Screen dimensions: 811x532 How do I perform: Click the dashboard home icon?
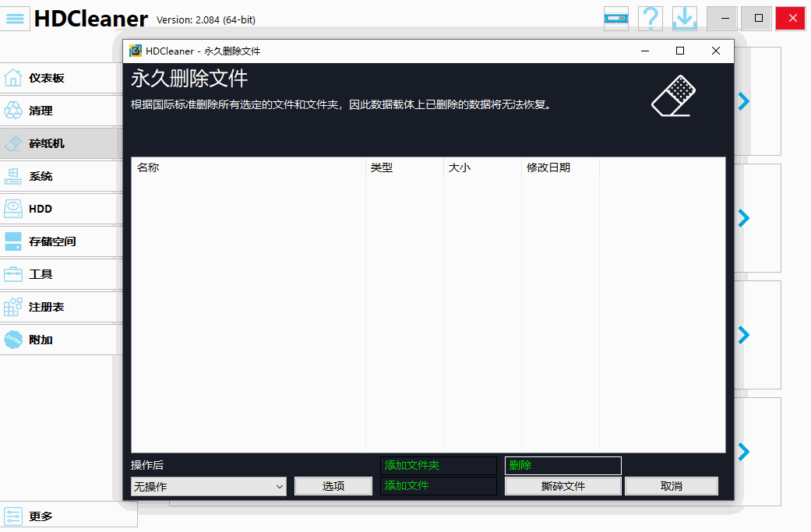coord(13,78)
